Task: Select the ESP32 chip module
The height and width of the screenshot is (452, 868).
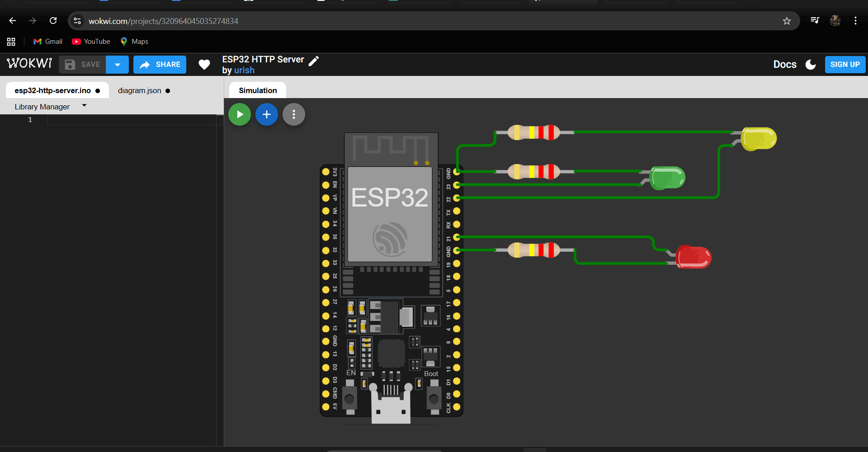Action: (390, 214)
